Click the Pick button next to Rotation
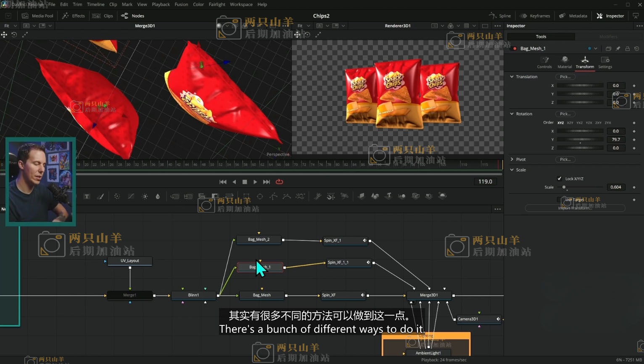644x364 pixels. point(565,114)
